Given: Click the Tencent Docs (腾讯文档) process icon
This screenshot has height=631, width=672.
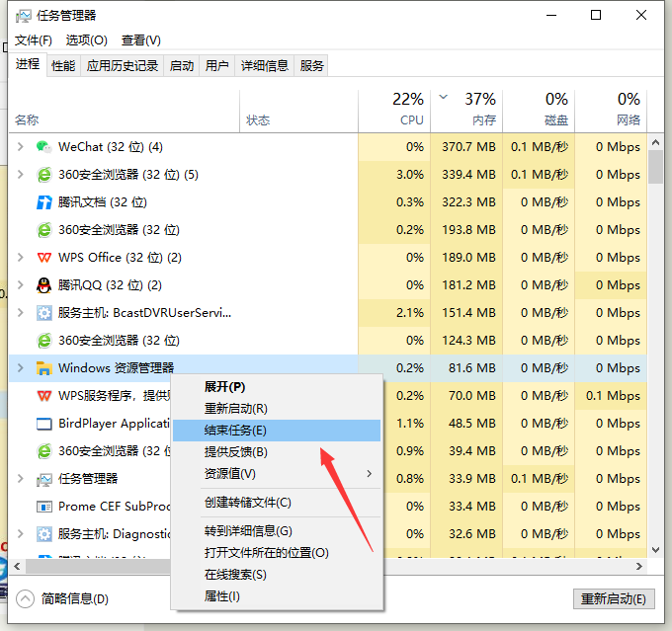Looking at the screenshot, I should 43,202.
